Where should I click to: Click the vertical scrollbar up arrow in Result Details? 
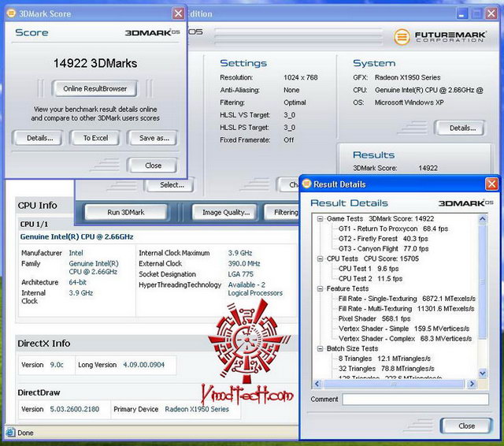(483, 219)
